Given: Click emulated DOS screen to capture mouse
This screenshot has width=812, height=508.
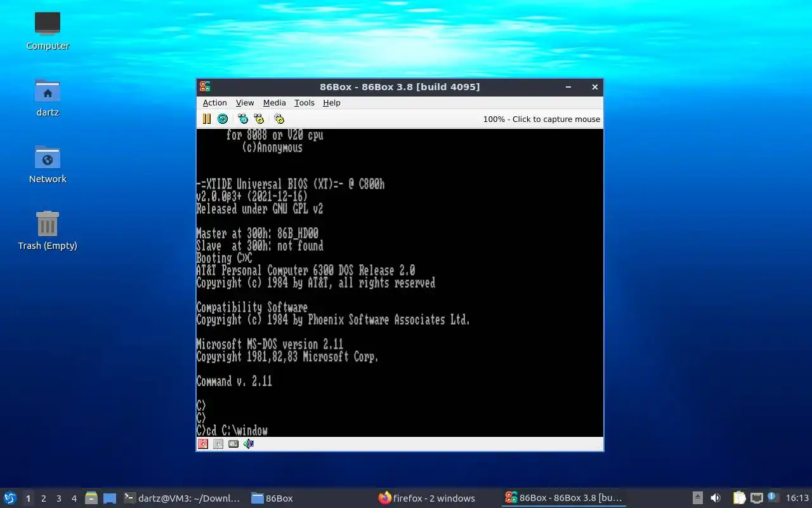Looking at the screenshot, I should coord(400,283).
